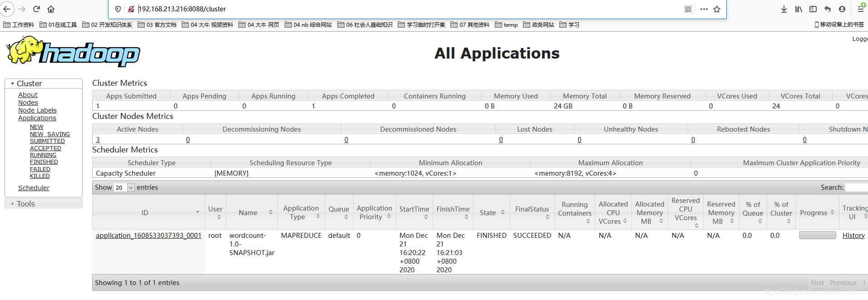Sort the table by Progress column
This screenshot has height=300, width=868.
click(817, 212)
